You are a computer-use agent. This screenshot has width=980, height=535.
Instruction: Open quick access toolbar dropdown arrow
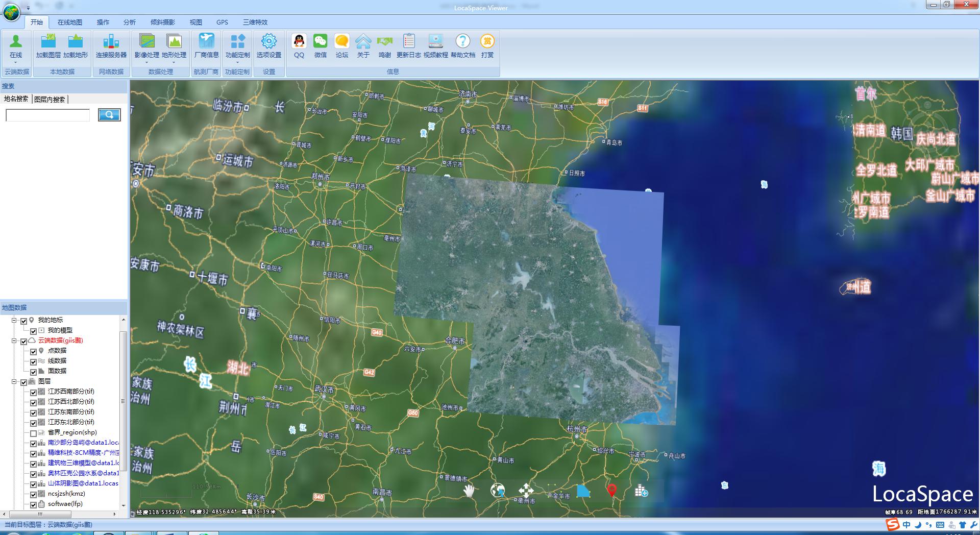(28, 8)
